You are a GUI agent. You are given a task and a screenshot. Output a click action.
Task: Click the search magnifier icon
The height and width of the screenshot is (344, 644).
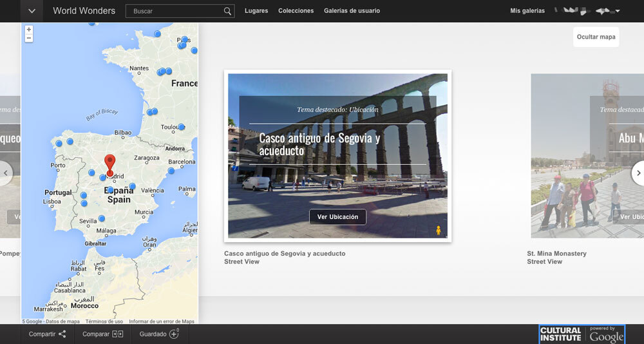[227, 11]
